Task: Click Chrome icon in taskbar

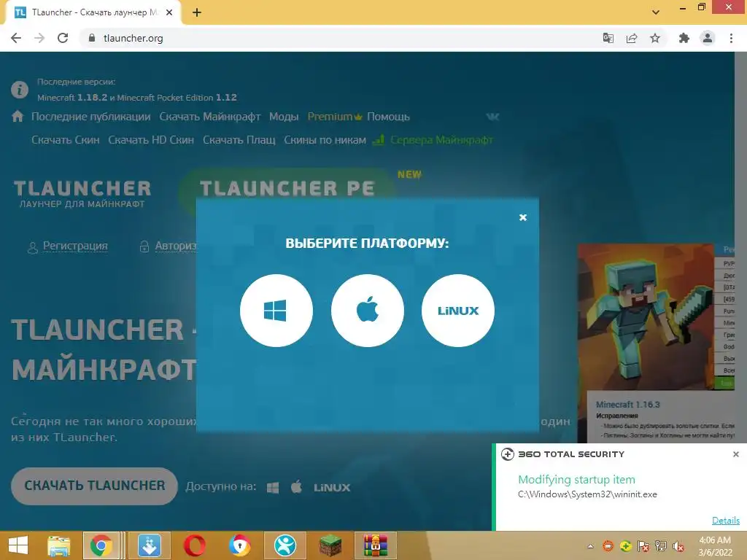Action: pyautogui.click(x=101, y=545)
